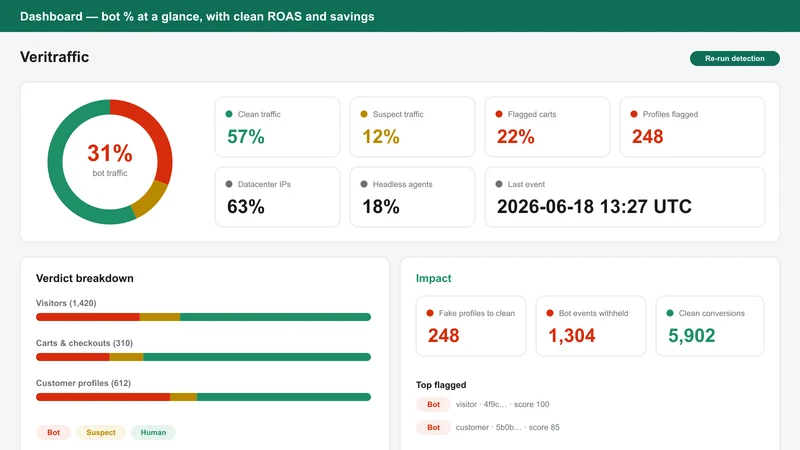The image size is (800, 450).
Task: Click the green dot beside Clean conversions
Action: coord(670,313)
